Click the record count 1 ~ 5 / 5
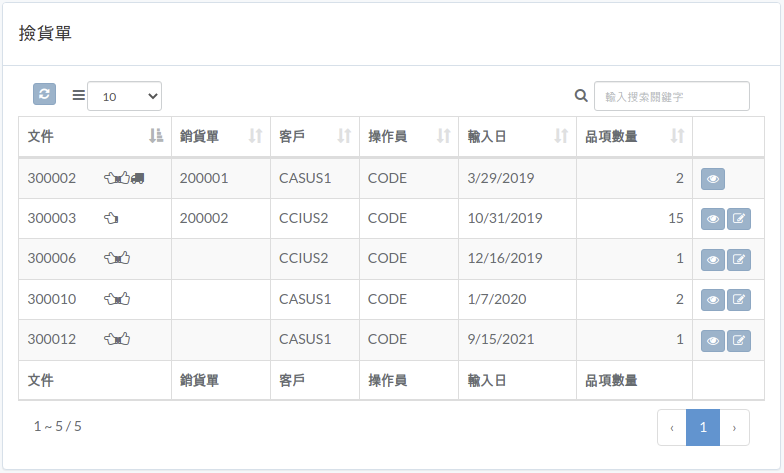 pyautogui.click(x=58, y=426)
